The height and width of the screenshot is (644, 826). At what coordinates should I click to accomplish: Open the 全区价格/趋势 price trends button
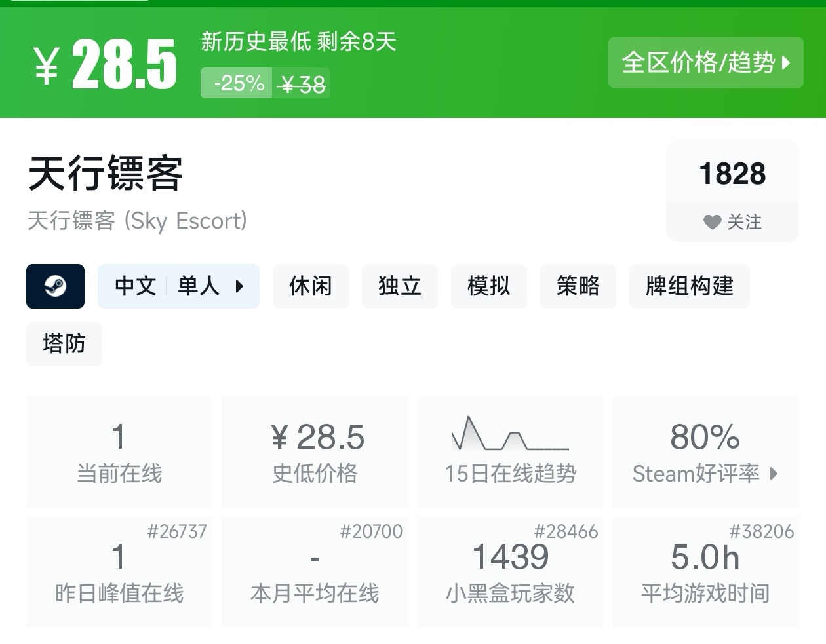coord(705,63)
